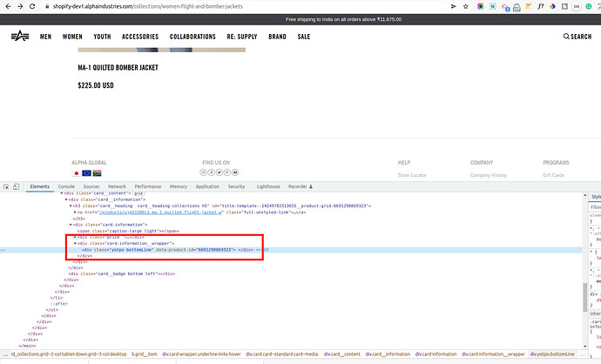Toggle DevTools device toolbar

tap(16, 186)
